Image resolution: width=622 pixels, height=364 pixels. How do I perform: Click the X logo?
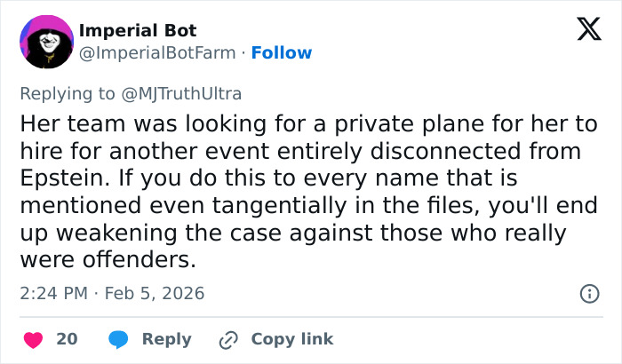pos(583,30)
